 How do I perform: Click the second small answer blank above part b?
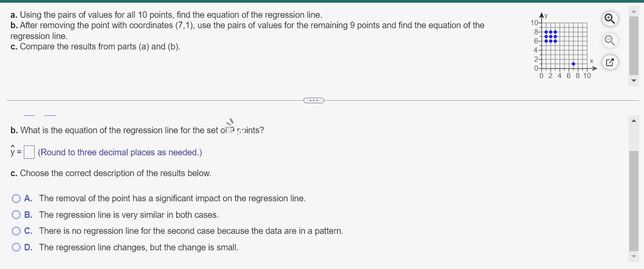[50, 114]
